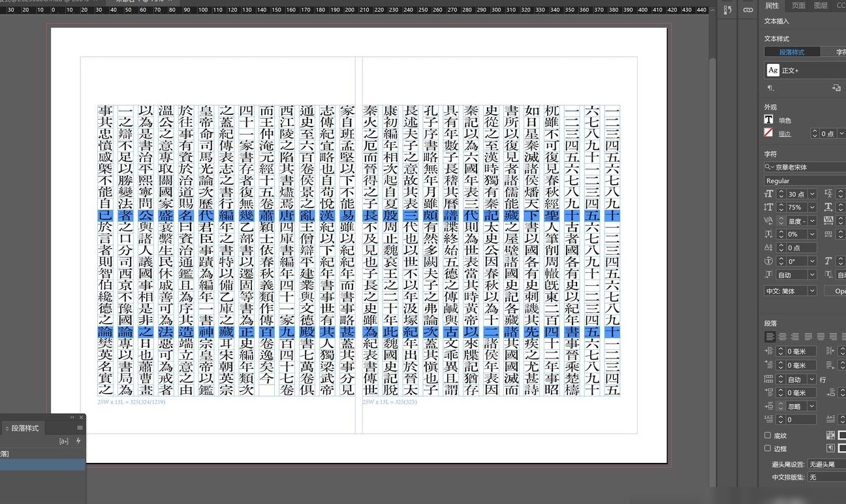The width and height of the screenshot is (846, 504).
Task: Click the vertical scale IT icon
Action: pos(769,207)
